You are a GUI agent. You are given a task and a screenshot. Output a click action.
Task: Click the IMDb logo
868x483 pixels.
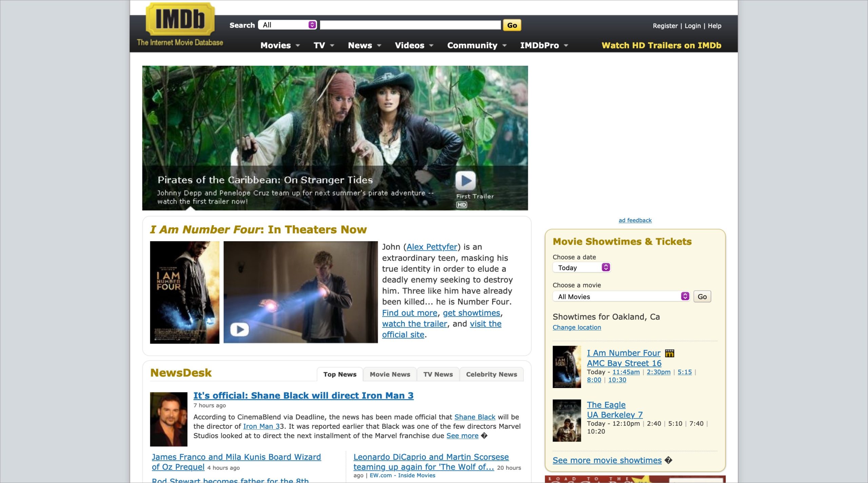click(180, 19)
